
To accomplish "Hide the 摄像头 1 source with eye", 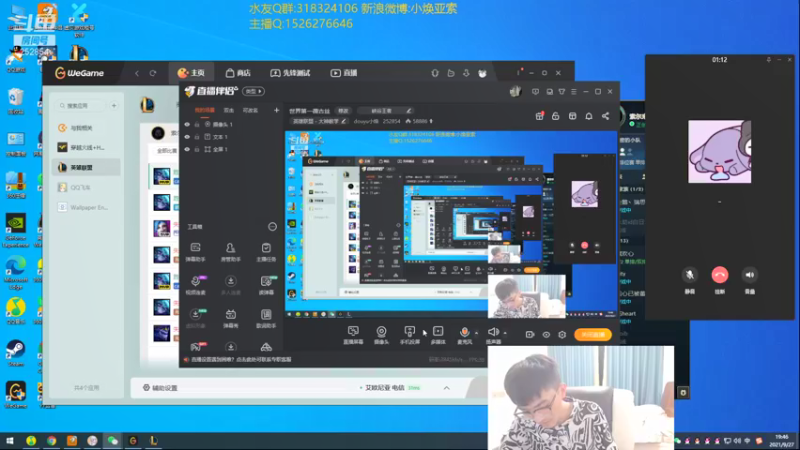I will tap(187, 124).
